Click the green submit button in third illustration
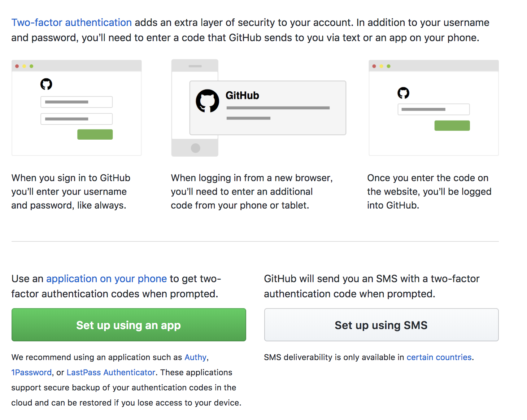The image size is (527, 420). (452, 126)
